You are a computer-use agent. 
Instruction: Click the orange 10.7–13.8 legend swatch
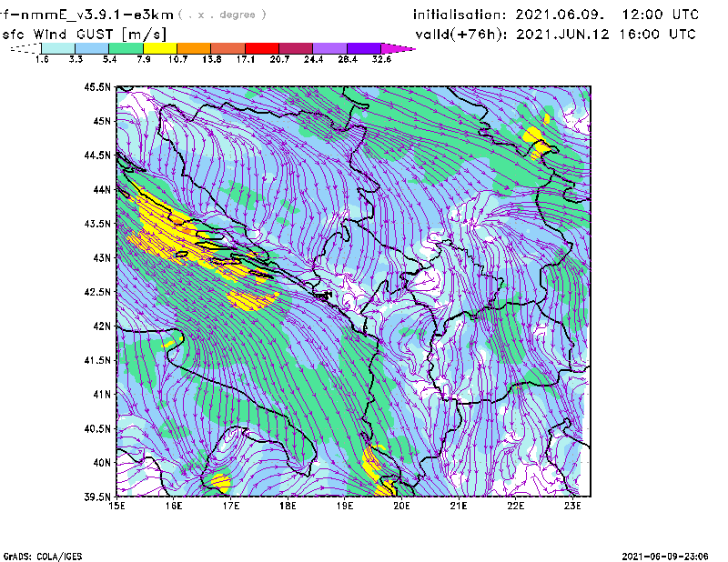pos(194,48)
